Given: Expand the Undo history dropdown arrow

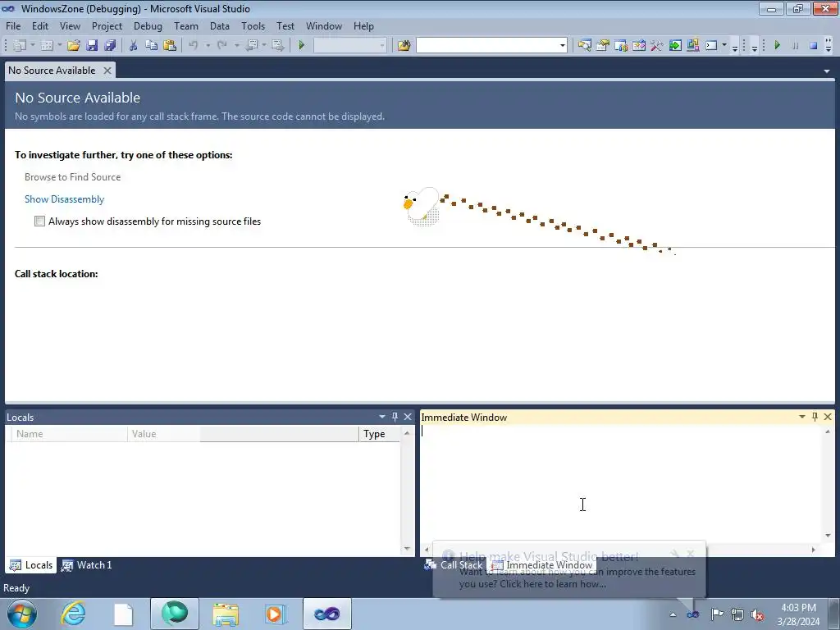Looking at the screenshot, I should pos(208,46).
